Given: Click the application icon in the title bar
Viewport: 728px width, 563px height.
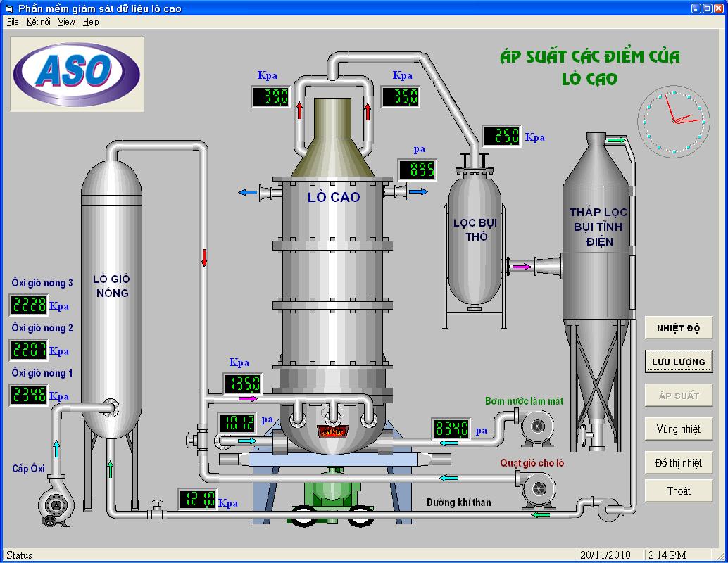Looking at the screenshot, I should [x=9, y=8].
